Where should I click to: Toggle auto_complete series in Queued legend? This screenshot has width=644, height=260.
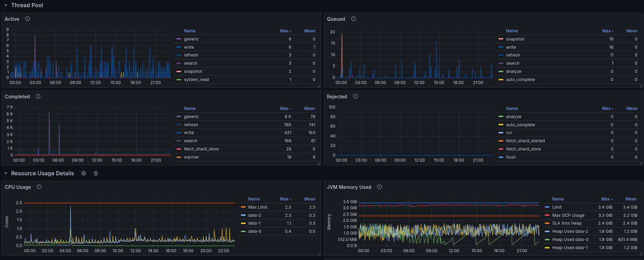520,80
